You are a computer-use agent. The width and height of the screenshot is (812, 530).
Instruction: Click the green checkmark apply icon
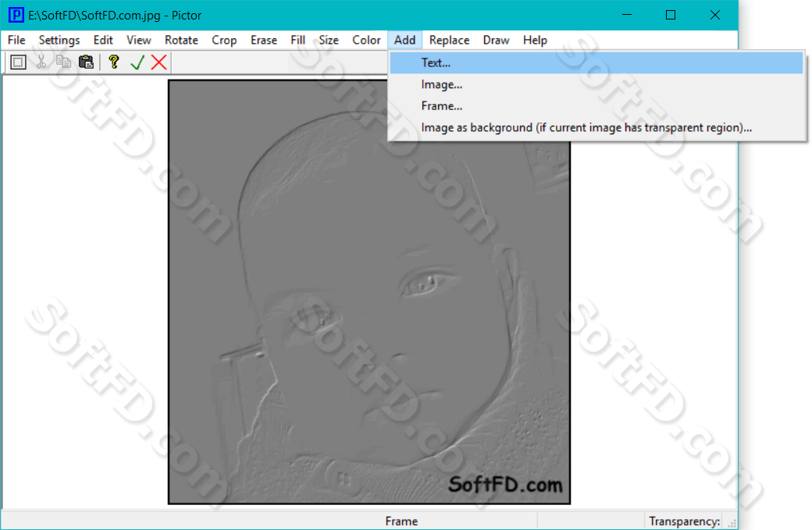[x=137, y=62]
